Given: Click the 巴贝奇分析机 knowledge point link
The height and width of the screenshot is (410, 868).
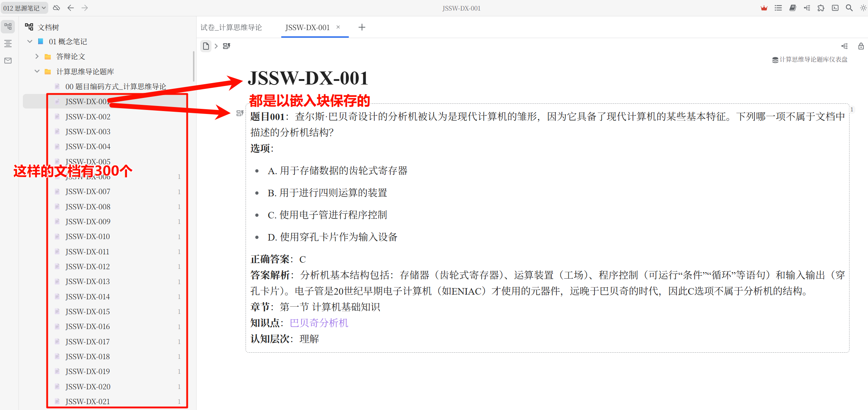Looking at the screenshot, I should (x=319, y=323).
